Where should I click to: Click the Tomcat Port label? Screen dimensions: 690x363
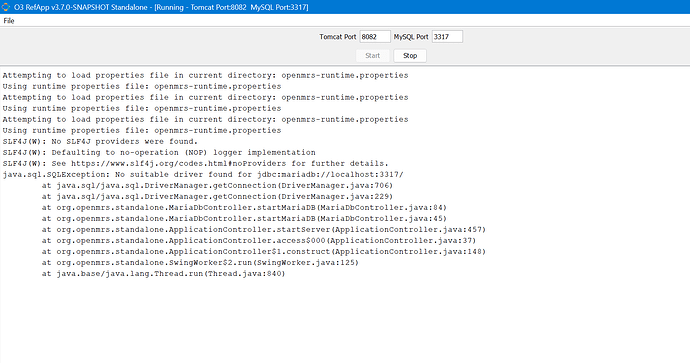coord(338,37)
